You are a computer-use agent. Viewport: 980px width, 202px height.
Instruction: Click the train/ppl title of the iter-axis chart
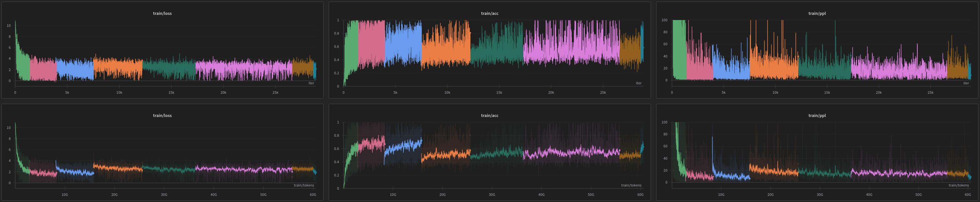(x=817, y=13)
